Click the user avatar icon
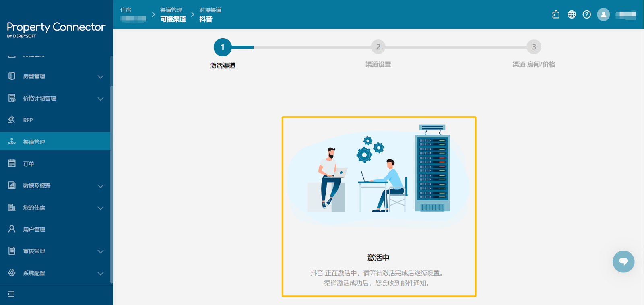644x305 pixels. coord(603,14)
